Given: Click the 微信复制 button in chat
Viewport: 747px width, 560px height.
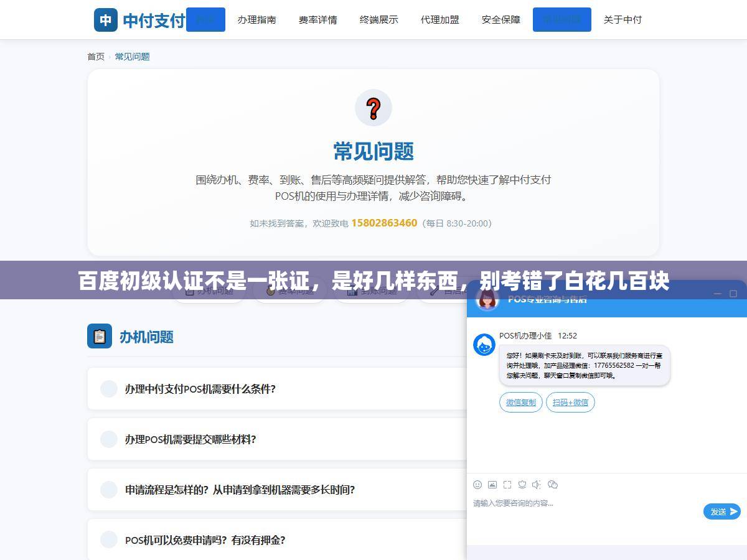Looking at the screenshot, I should 521,403.
